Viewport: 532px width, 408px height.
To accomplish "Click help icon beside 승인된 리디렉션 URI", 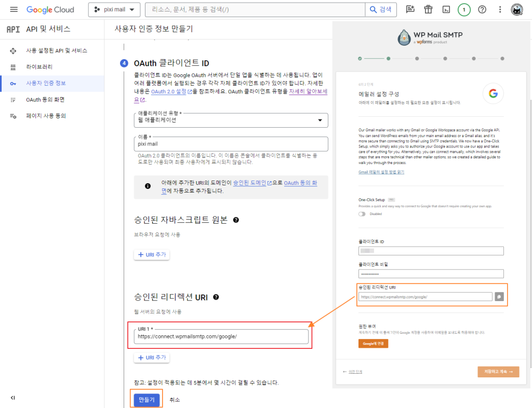I will pyautogui.click(x=216, y=297).
